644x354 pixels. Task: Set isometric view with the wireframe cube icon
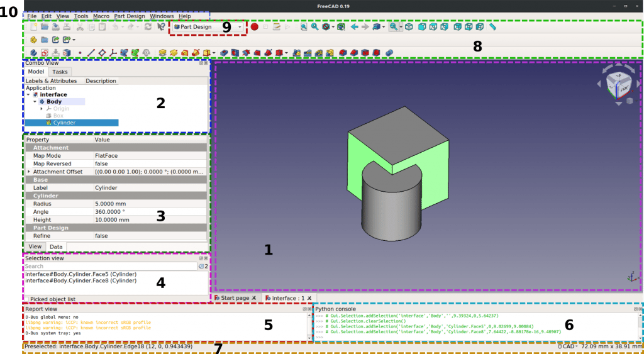point(409,26)
